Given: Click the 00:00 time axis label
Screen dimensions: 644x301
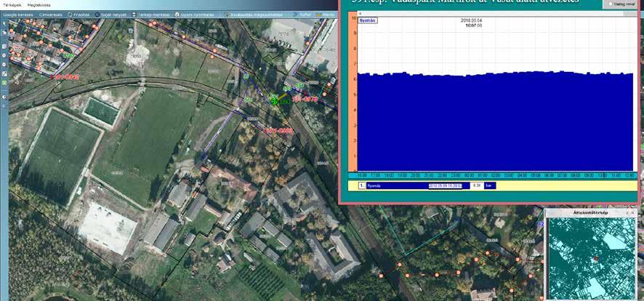Looking at the screenshot, I should [x=469, y=175].
